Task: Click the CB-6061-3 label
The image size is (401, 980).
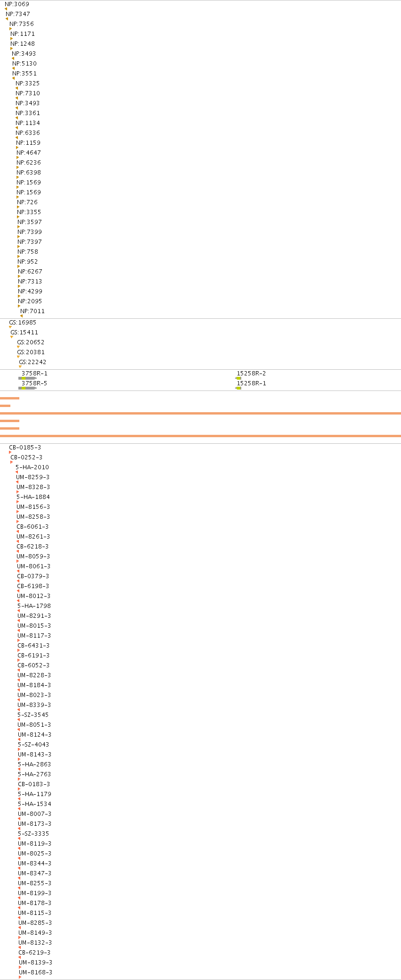Action: click(x=33, y=527)
